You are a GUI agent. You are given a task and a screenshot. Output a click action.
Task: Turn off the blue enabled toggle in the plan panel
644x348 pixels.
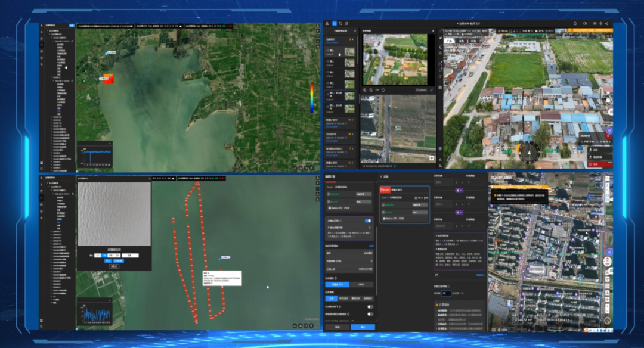[367, 221]
